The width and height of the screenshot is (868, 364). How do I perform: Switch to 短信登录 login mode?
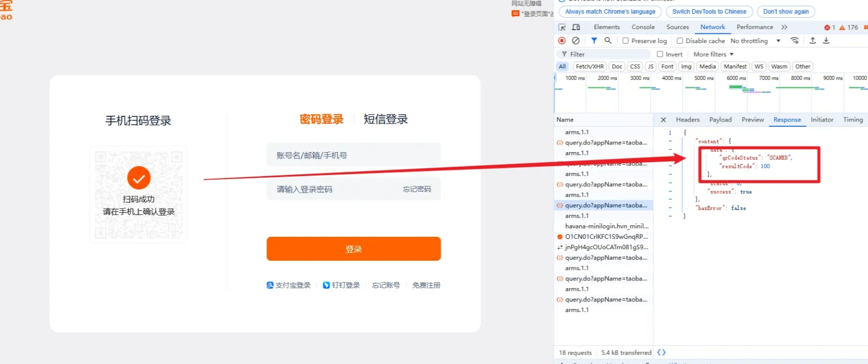[x=385, y=119]
